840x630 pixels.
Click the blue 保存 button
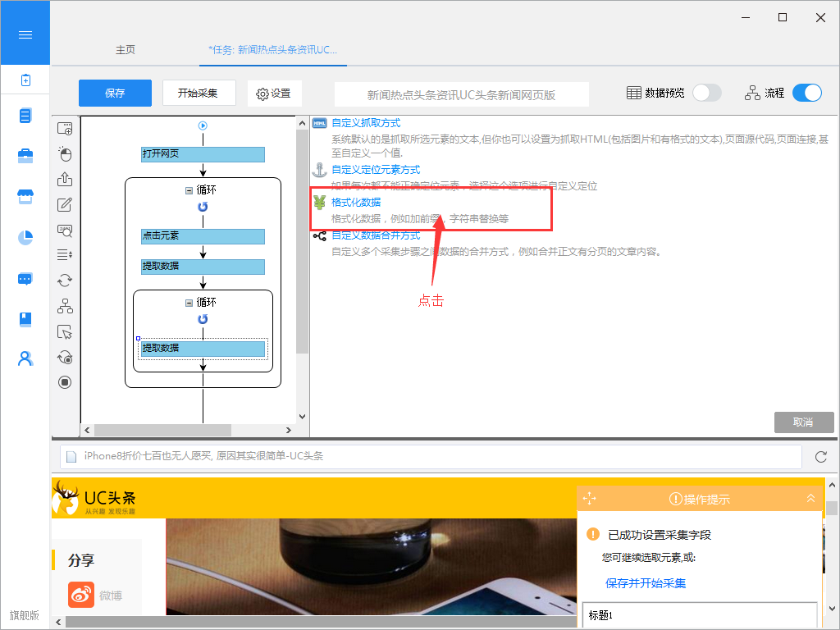115,93
